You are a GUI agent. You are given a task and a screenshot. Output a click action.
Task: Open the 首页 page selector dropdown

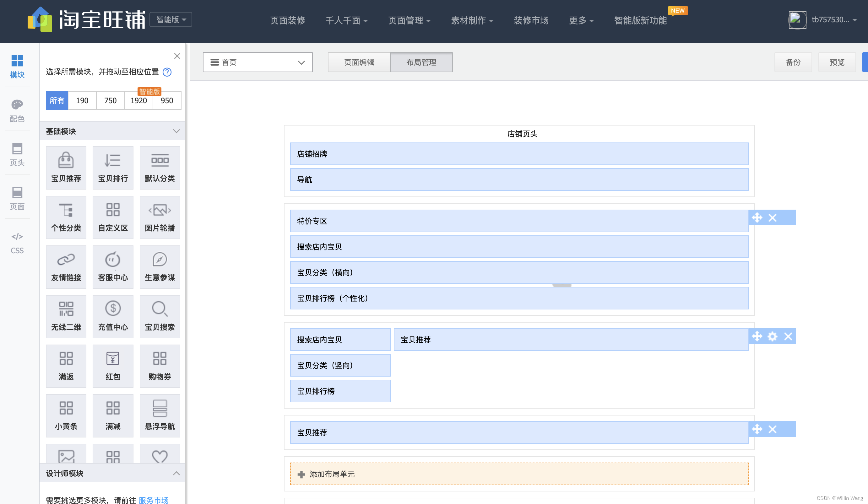[x=257, y=62]
